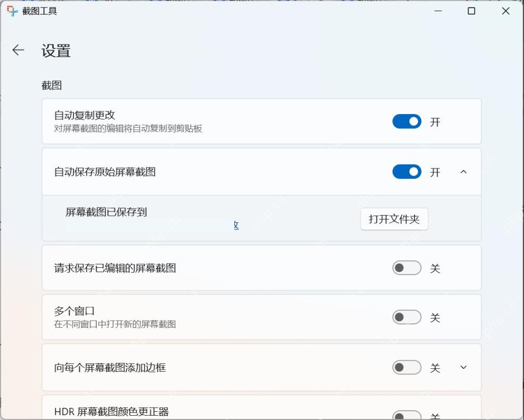Enable 请求保存已编辑的屏幕截图 switch

[x=407, y=268]
